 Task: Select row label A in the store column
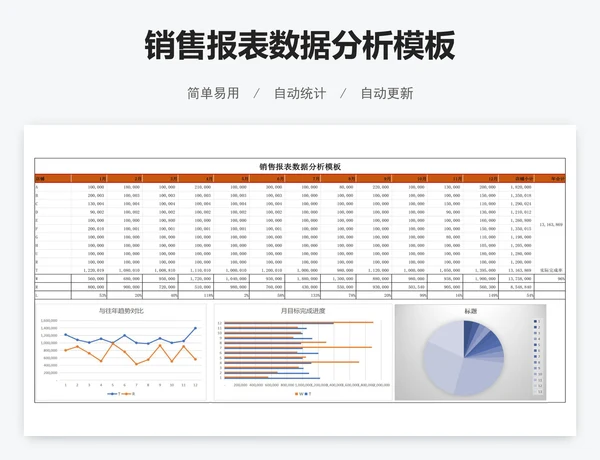click(x=53, y=187)
